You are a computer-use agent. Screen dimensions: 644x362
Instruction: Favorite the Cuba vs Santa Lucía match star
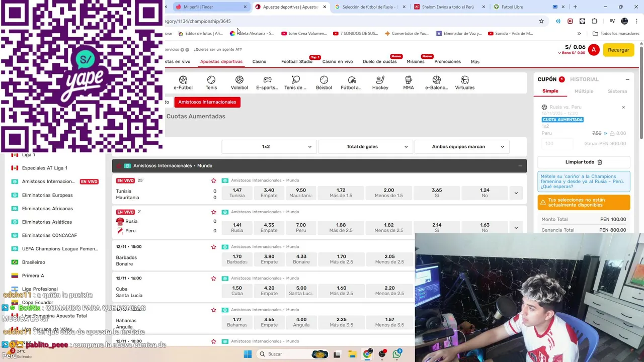click(x=214, y=278)
